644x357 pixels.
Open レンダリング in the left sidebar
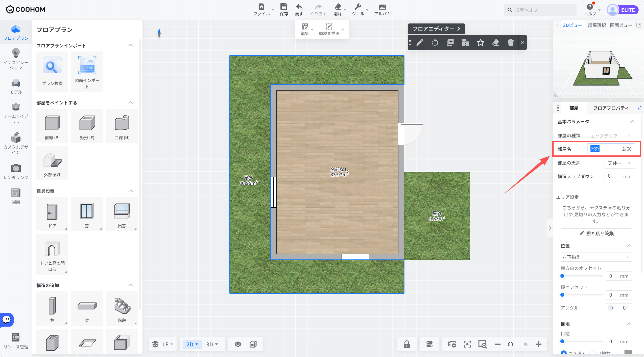pos(16,172)
